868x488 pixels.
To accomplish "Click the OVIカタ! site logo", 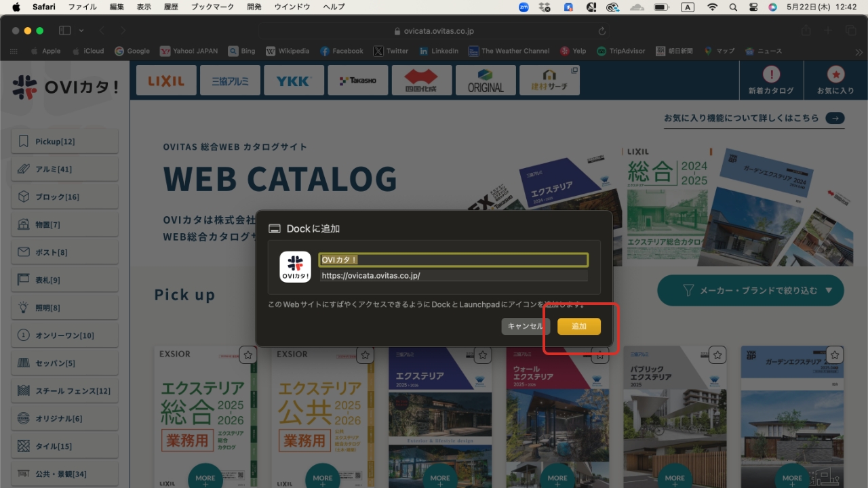I will (65, 87).
